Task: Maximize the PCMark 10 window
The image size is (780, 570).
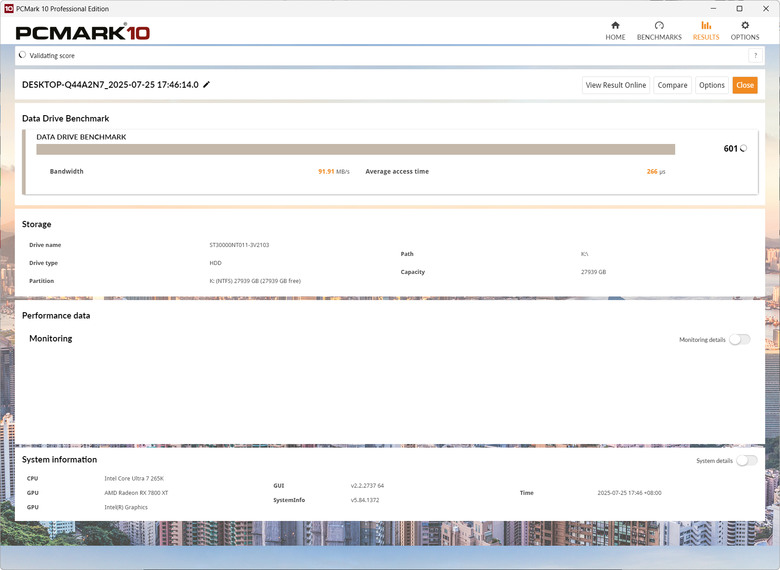Action: click(739, 8)
